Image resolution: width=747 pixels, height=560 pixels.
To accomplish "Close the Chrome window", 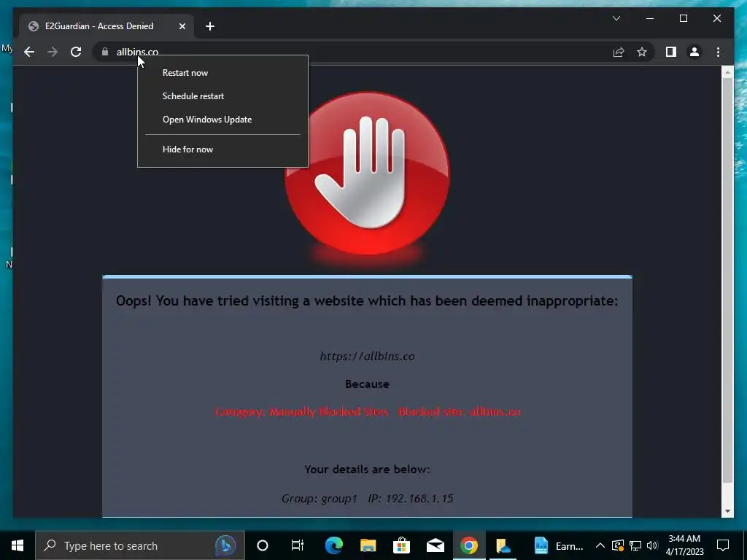I will [716, 18].
